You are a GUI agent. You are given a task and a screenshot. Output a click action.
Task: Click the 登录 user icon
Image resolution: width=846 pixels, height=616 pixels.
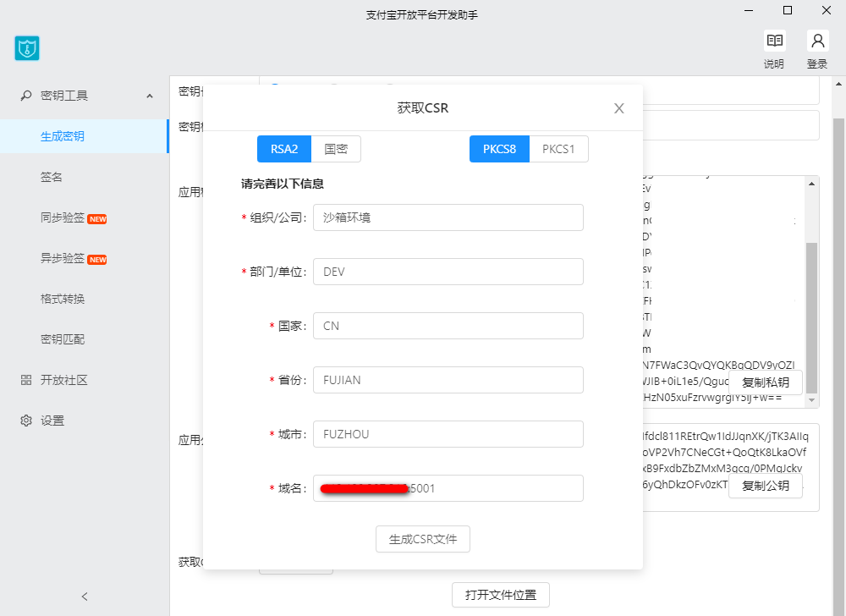click(817, 41)
